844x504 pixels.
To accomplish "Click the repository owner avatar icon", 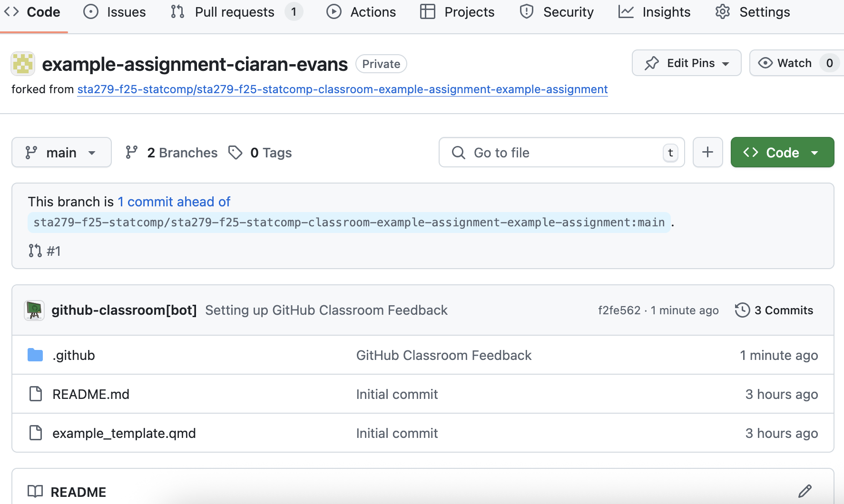I will pyautogui.click(x=23, y=64).
